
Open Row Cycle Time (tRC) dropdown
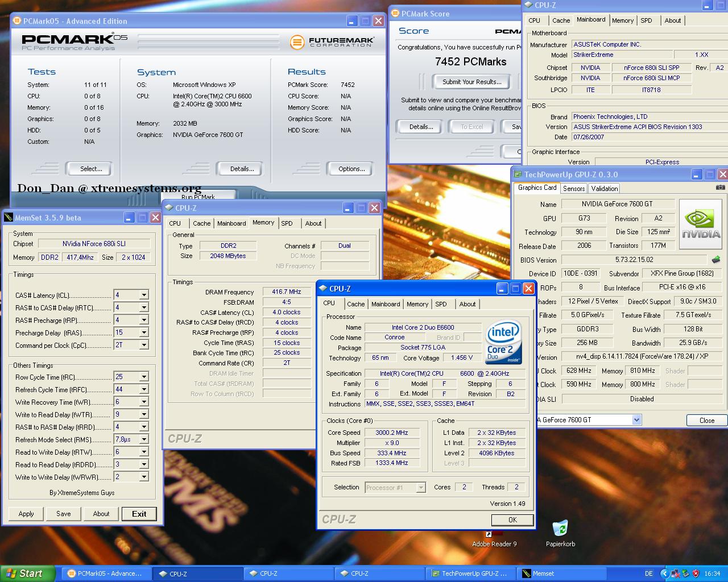click(144, 377)
